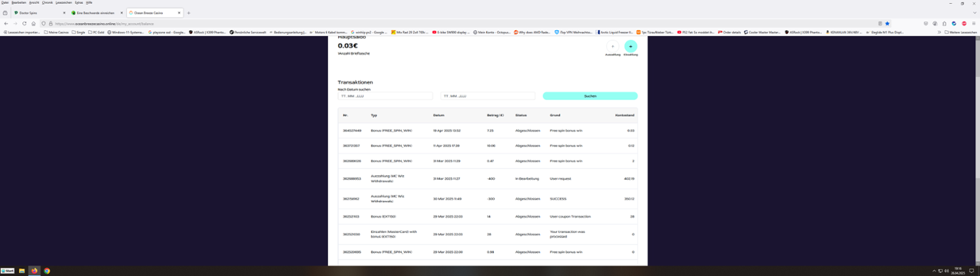980x276 pixels.
Task: Switch to the Doctor Spins tab
Action: click(x=36, y=13)
